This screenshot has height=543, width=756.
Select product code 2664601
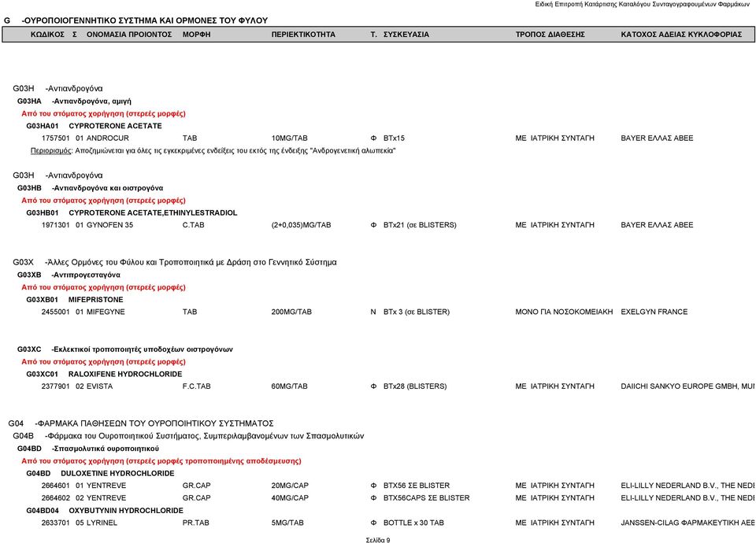pos(55,486)
